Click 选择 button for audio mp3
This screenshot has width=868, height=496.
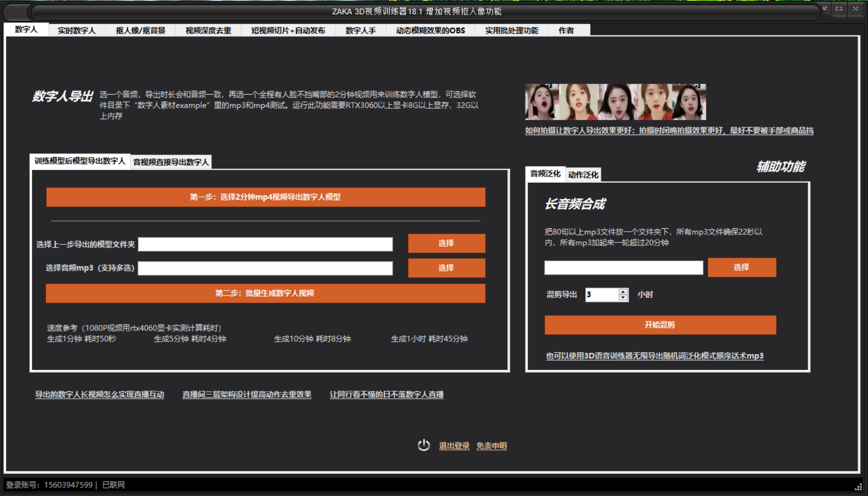pyautogui.click(x=446, y=268)
